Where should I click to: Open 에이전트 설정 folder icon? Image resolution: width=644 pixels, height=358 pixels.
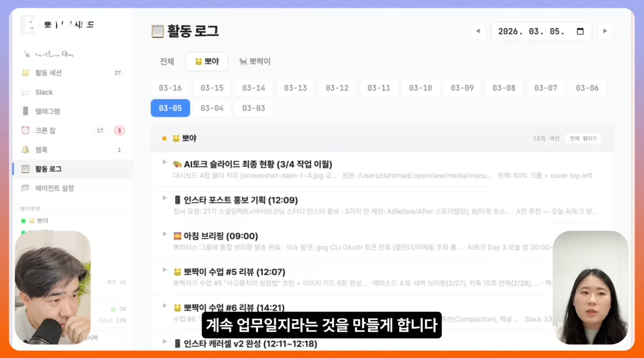tap(25, 188)
